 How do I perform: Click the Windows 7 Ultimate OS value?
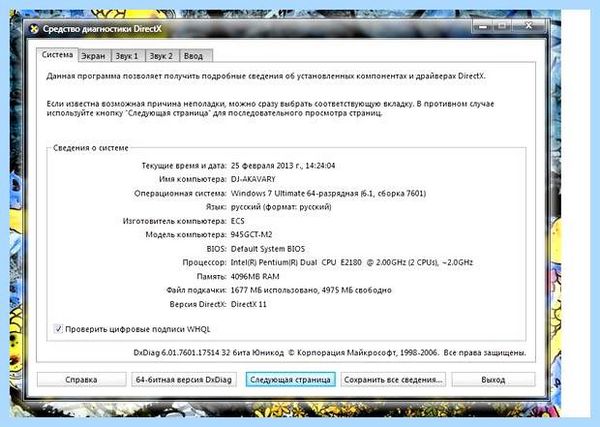pyautogui.click(x=328, y=193)
